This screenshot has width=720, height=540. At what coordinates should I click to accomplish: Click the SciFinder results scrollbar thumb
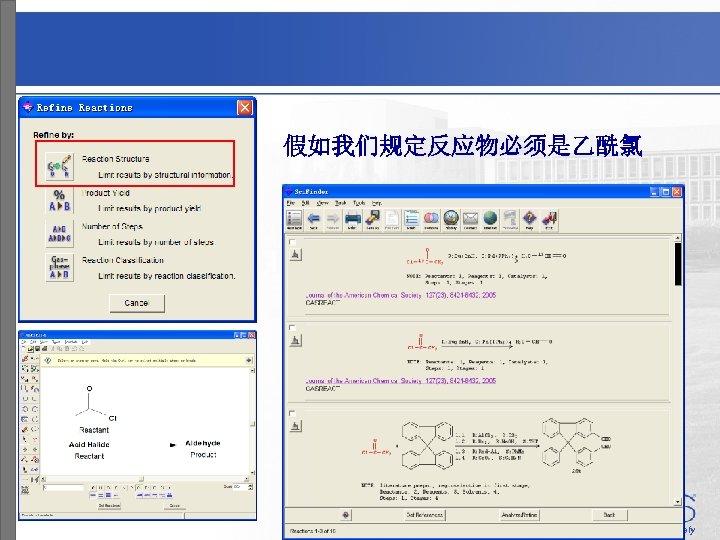[677, 264]
